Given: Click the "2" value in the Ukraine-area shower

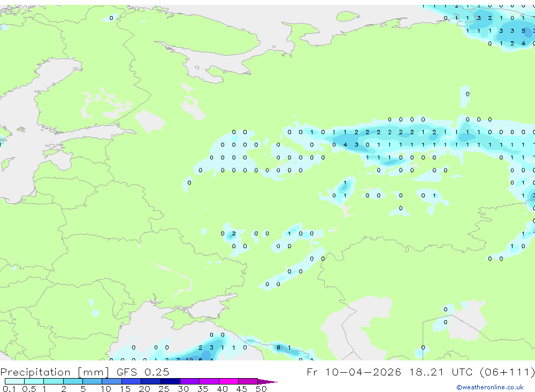Looking at the screenshot, I should 234,234.
